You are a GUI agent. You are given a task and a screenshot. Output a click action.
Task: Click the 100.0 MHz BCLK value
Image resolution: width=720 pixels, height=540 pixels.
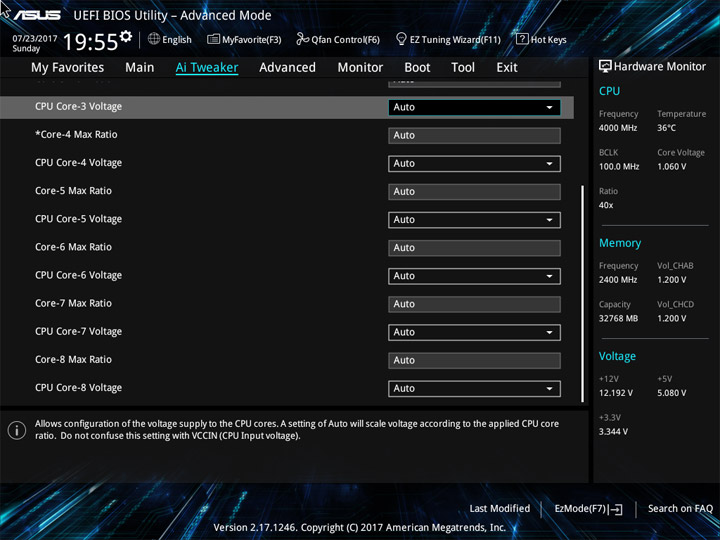619,167
